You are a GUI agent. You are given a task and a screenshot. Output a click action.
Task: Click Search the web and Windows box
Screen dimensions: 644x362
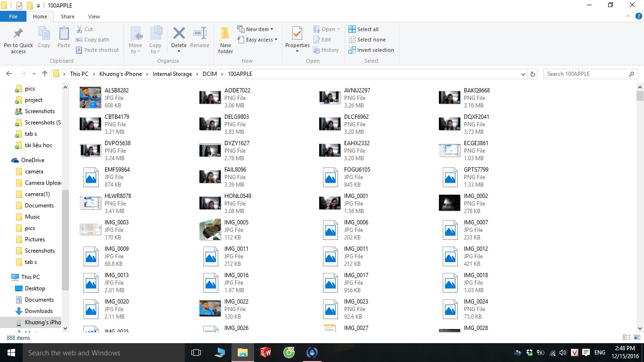tap(103, 353)
